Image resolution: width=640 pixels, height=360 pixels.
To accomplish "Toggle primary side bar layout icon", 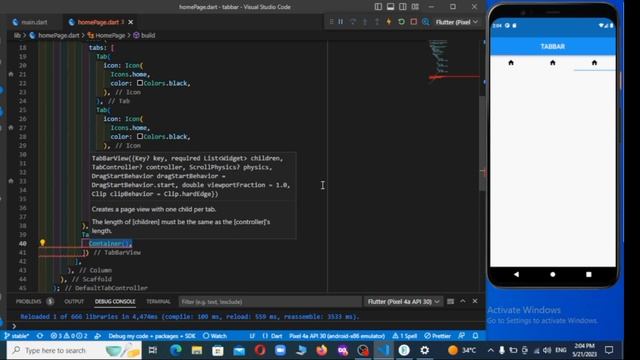I will click(378, 7).
